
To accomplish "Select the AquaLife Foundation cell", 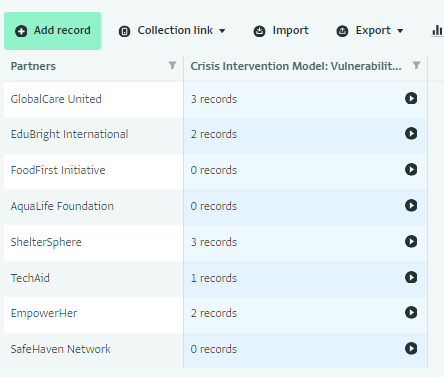I will point(94,207).
